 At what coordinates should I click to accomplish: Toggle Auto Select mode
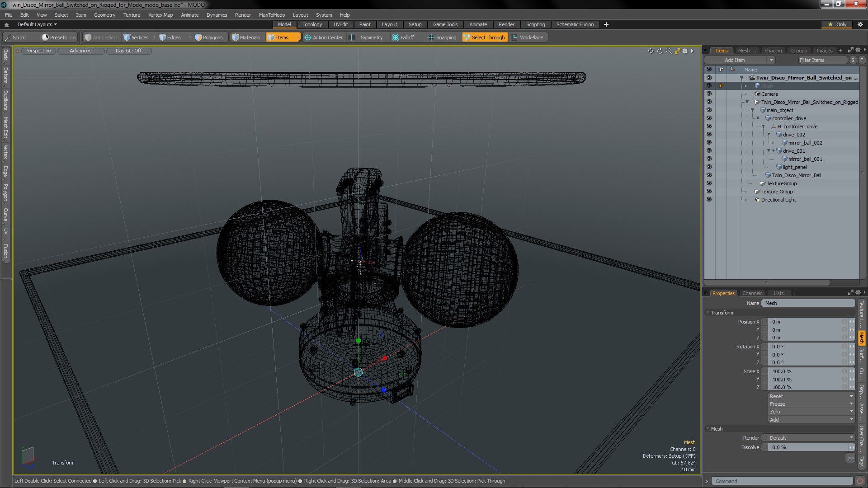[x=101, y=38]
